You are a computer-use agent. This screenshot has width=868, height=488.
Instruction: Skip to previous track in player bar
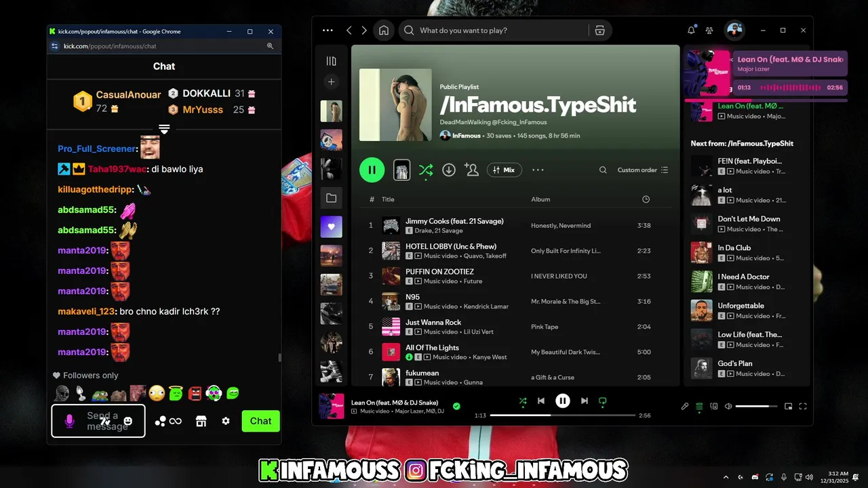pyautogui.click(x=541, y=401)
